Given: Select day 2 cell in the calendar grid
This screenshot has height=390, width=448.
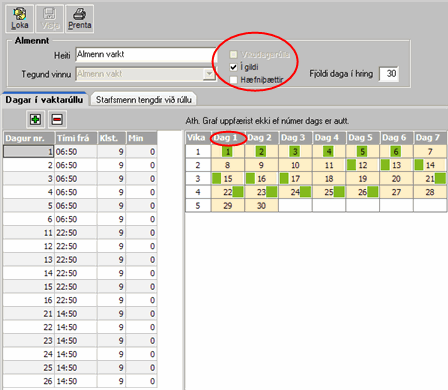Looking at the screenshot, I should click(x=262, y=152).
